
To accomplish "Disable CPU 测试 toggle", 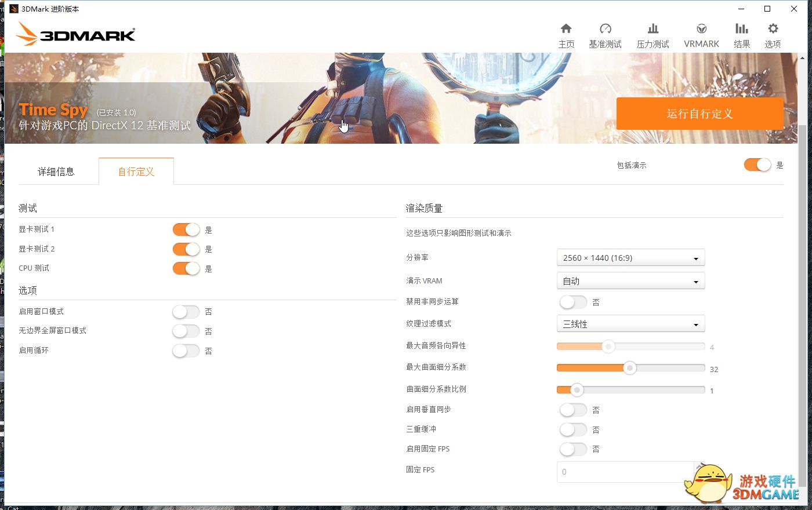I will tap(186, 268).
